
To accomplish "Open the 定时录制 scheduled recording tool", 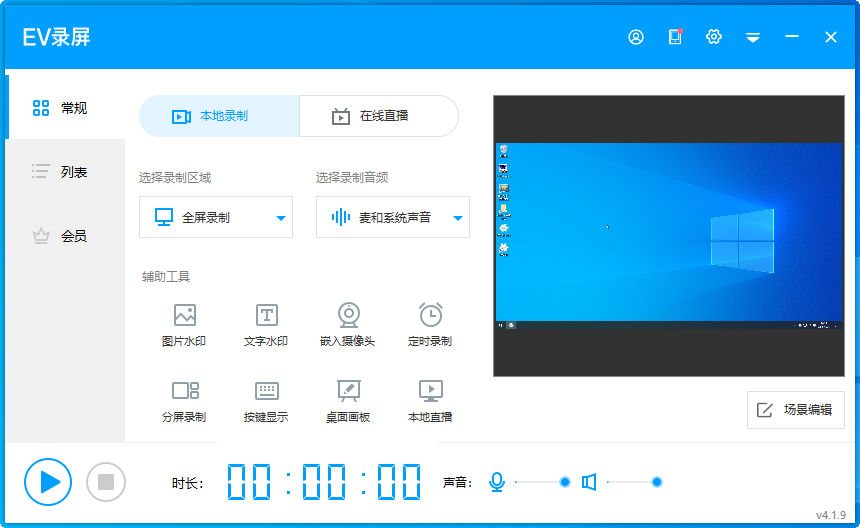I will (430, 325).
